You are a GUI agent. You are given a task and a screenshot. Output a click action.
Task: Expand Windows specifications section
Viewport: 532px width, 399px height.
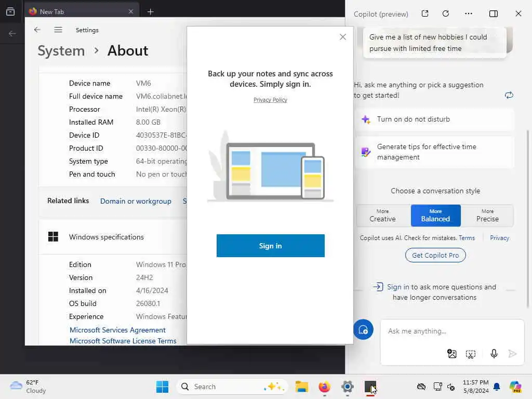113,237
